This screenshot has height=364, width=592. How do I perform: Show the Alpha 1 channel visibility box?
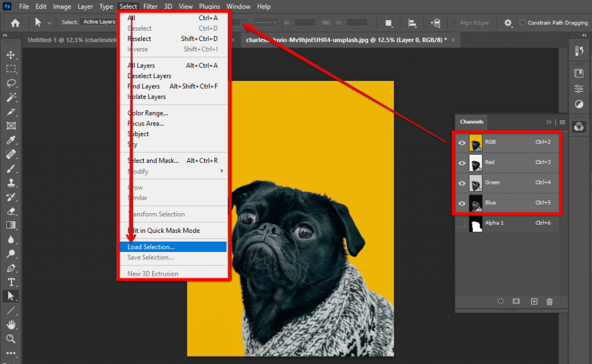462,223
